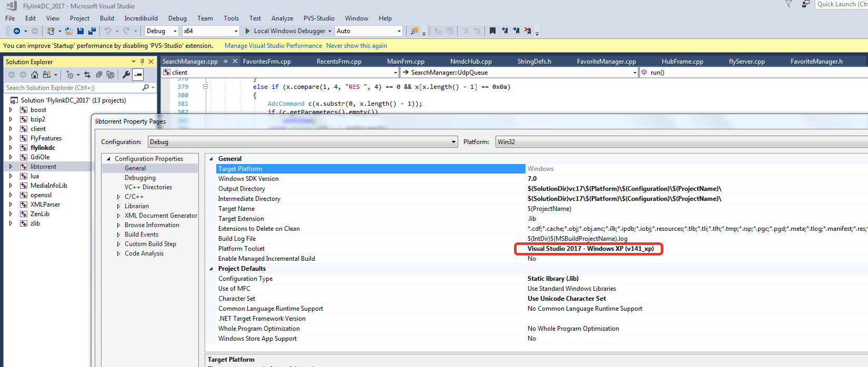
Task: Click Manage Visual Studio Performance link
Action: pos(273,46)
